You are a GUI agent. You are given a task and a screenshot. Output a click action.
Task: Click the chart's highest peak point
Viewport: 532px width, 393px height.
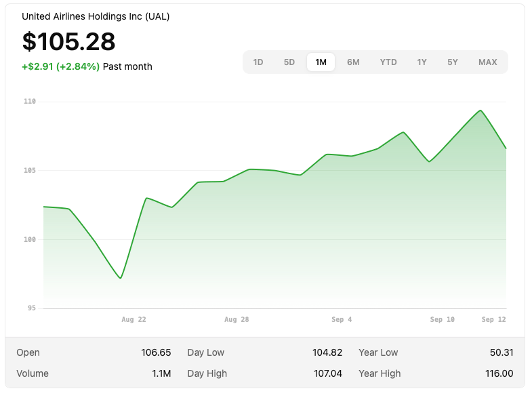coord(480,110)
